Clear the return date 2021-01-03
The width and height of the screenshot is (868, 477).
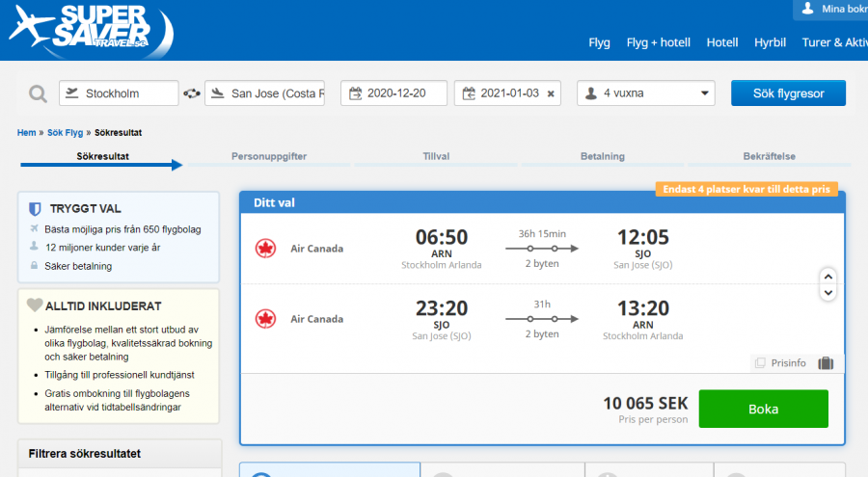[551, 93]
